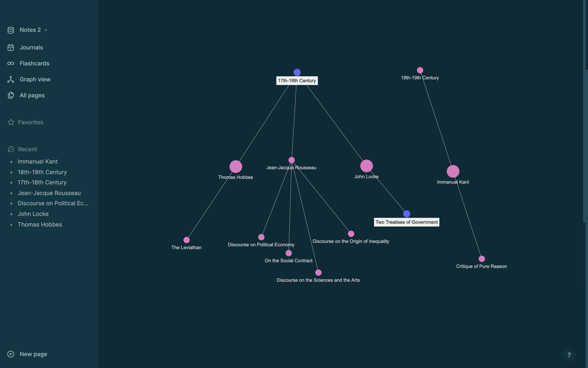Click the Journals calendar icon

(11, 47)
